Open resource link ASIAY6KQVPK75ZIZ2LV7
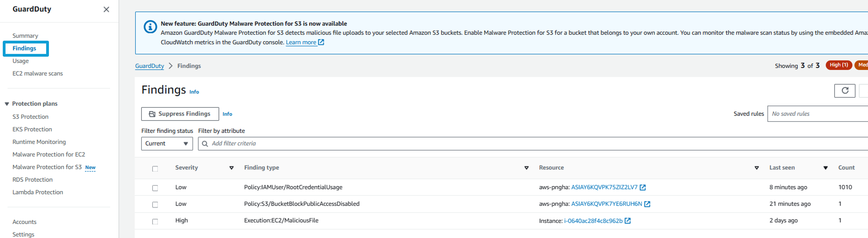 pyautogui.click(x=604, y=187)
